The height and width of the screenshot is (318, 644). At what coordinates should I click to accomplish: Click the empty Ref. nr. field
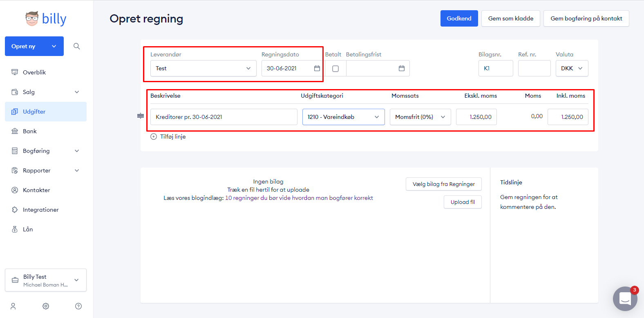coord(534,68)
